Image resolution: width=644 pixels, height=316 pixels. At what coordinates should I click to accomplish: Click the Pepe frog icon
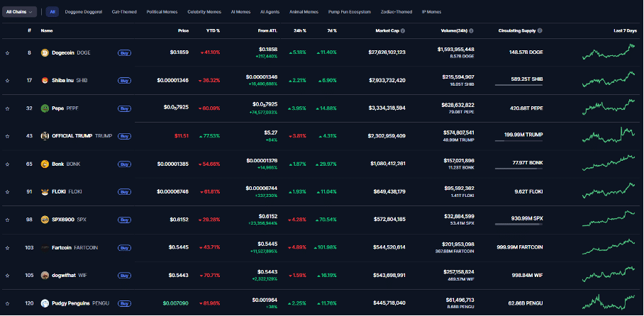[45, 108]
